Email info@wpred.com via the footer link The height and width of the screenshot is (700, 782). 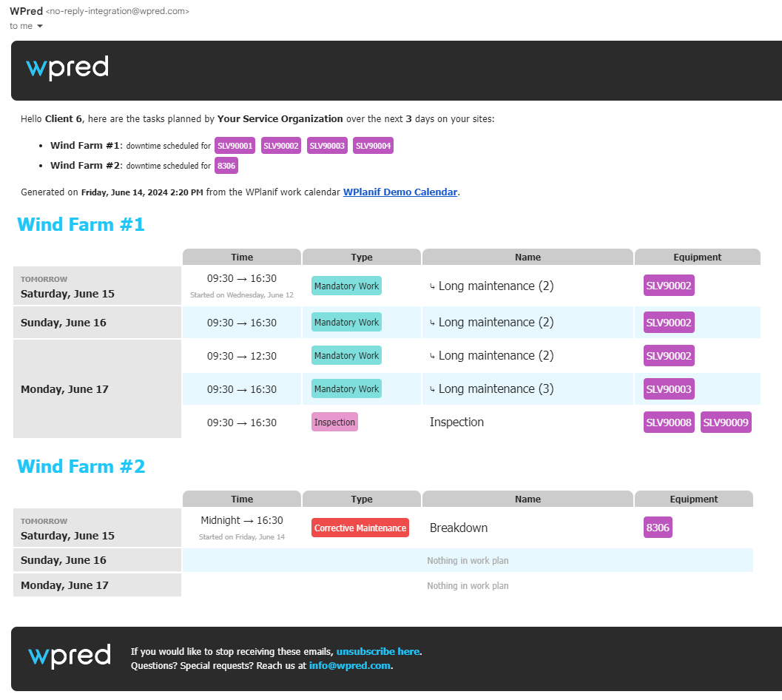349,665
